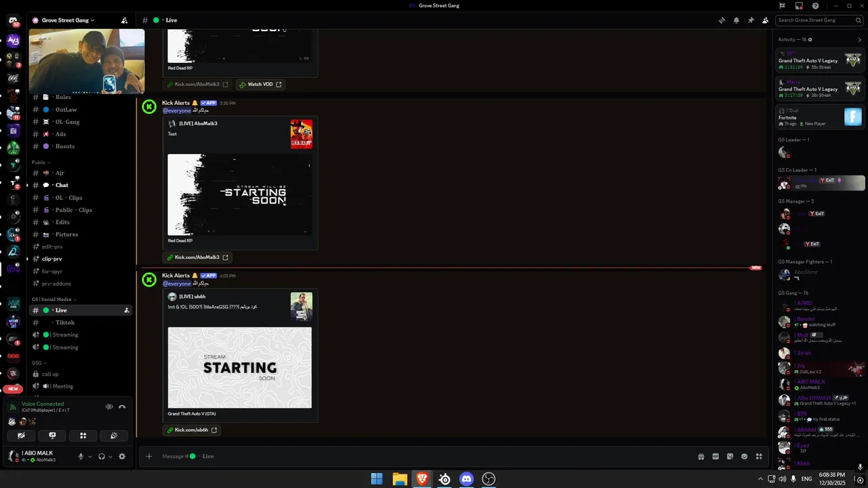The width and height of the screenshot is (868, 488).
Task: Expand the Activity panel arrow
Action: [860, 39]
